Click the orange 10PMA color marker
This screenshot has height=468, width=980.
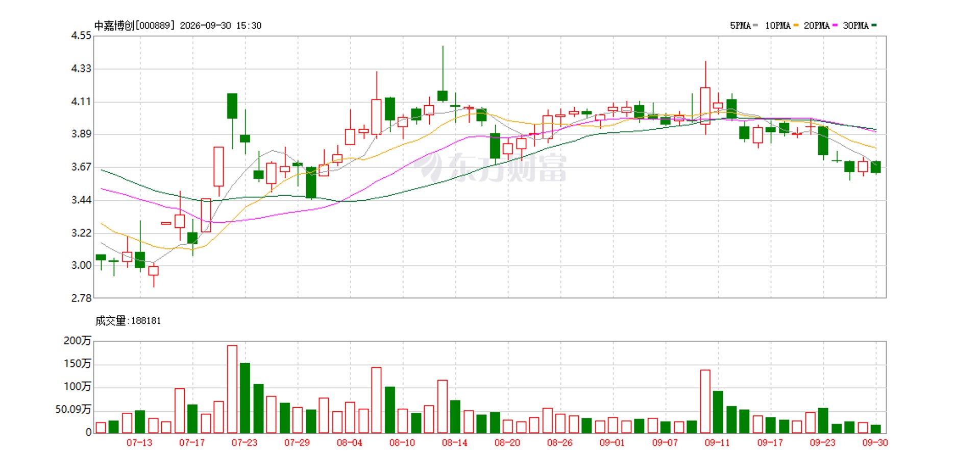796,25
